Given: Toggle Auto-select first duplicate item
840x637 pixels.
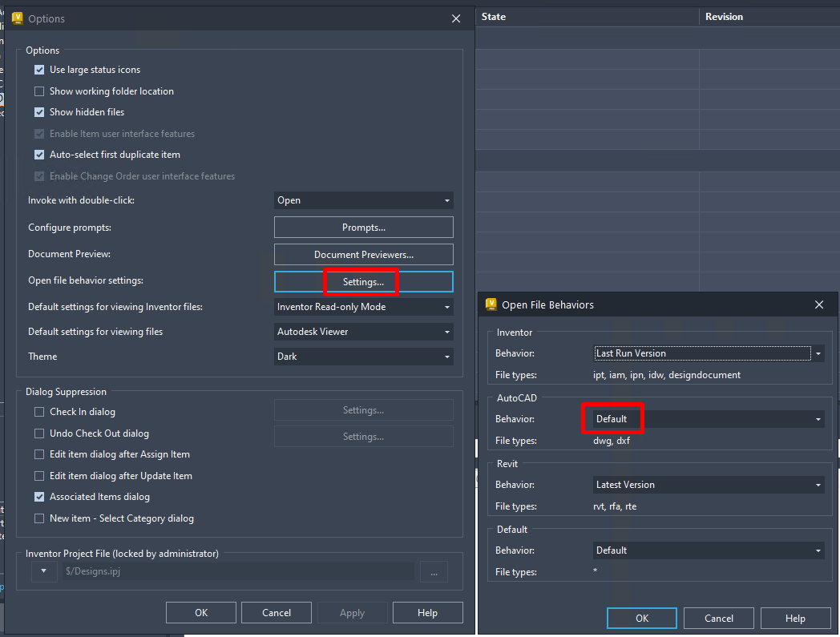Looking at the screenshot, I should (39, 155).
